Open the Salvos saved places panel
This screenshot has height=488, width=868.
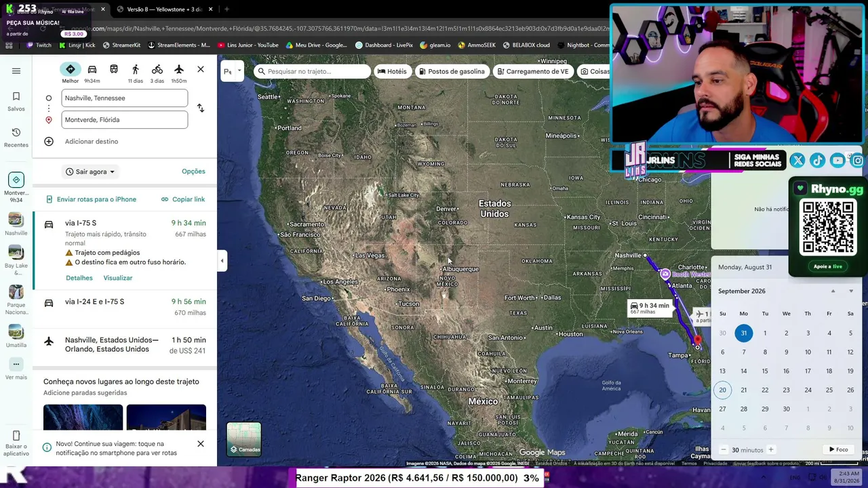tap(16, 102)
